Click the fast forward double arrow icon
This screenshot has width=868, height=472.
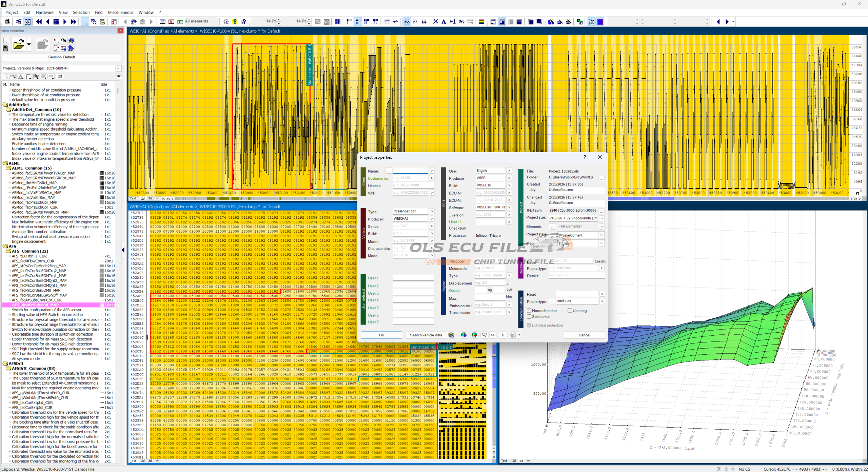coord(73,22)
